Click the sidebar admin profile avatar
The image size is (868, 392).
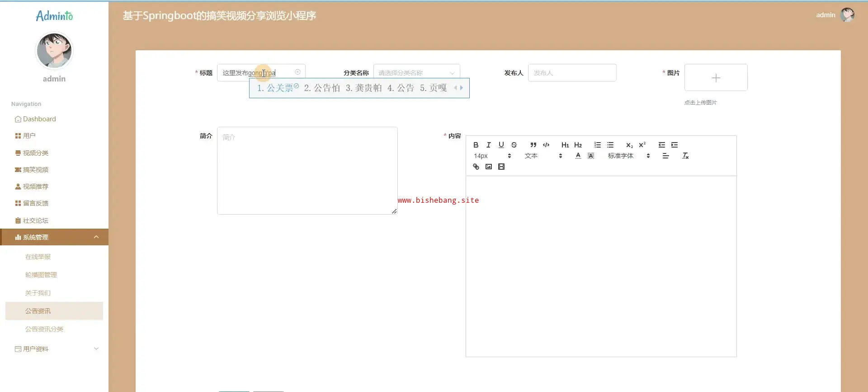pyautogui.click(x=54, y=50)
